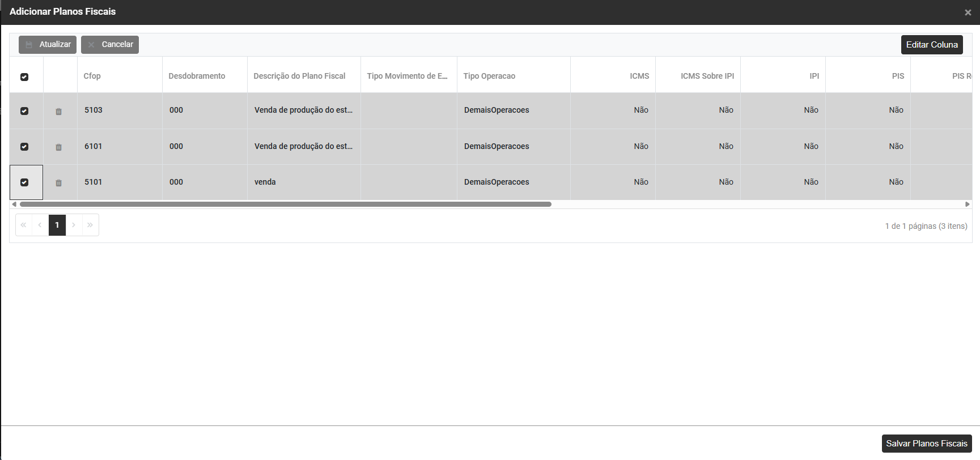Screen dimensions: 980x460
Task: Toggle the select-all checkbox in header
Action: point(24,77)
